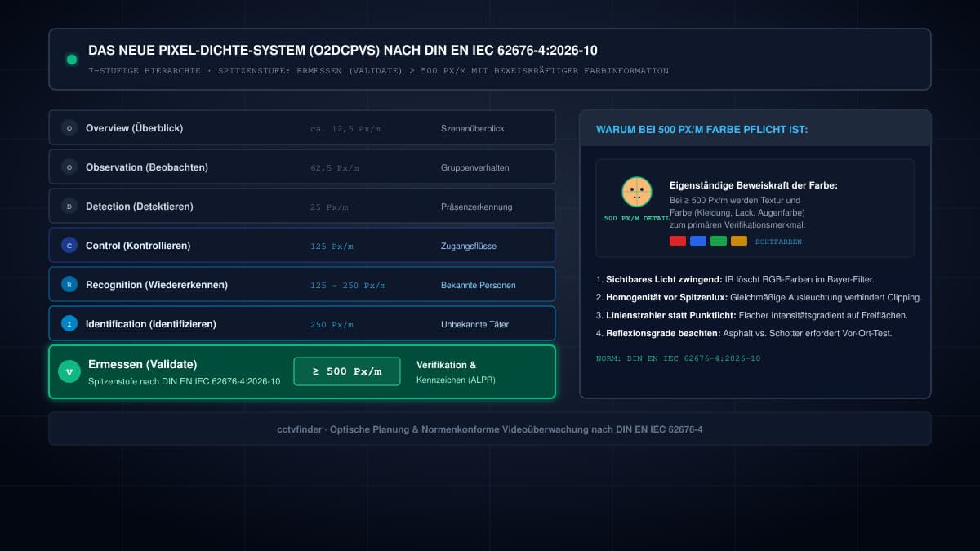Viewport: 980px width, 551px height.
Task: Click the 'ECHTFARBEN' label
Action: (778, 242)
